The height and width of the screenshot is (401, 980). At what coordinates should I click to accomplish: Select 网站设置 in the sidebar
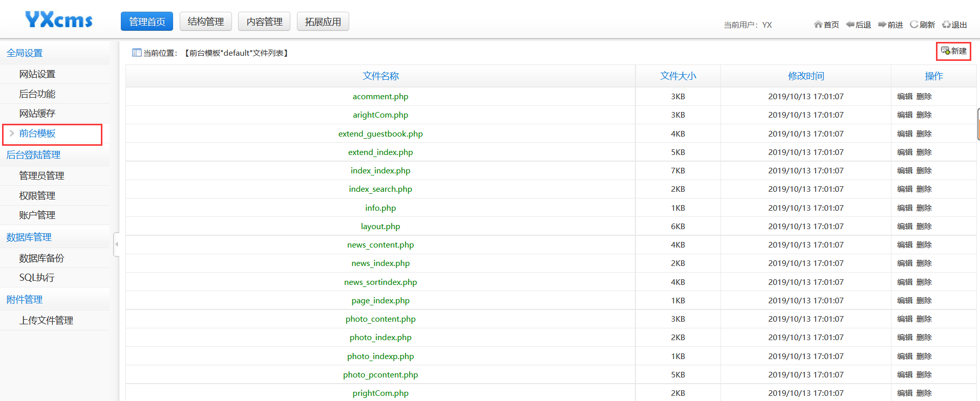coord(37,74)
